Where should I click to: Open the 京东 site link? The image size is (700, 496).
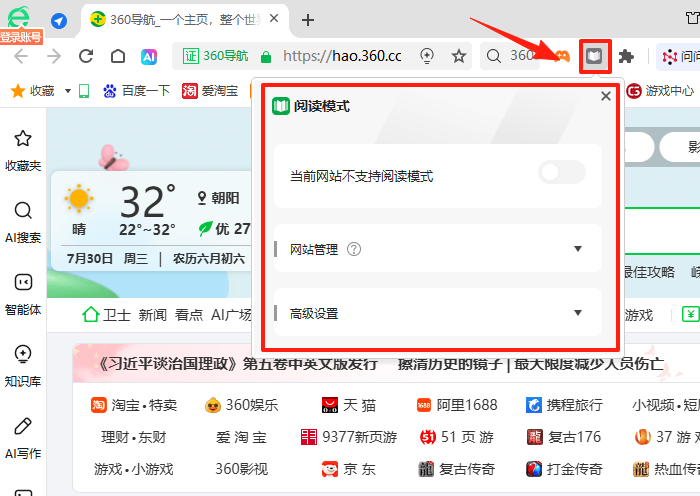[349, 469]
